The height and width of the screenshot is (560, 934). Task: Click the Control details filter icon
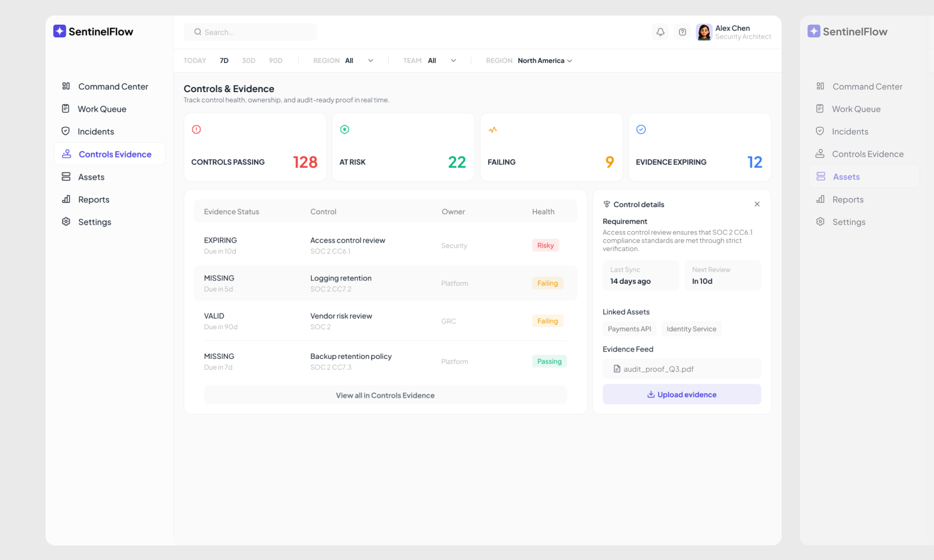pyautogui.click(x=607, y=204)
